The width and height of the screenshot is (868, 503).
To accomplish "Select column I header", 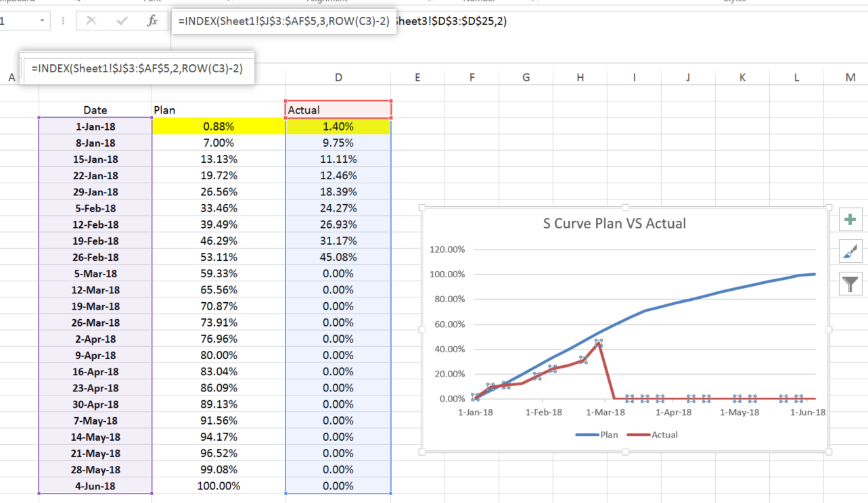I will click(634, 78).
